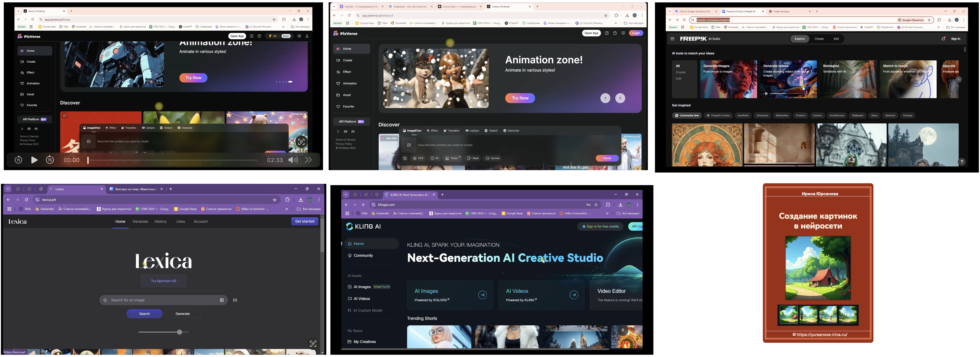
Task: Open the filter sliders icon beside Lexica search
Action: click(235, 300)
